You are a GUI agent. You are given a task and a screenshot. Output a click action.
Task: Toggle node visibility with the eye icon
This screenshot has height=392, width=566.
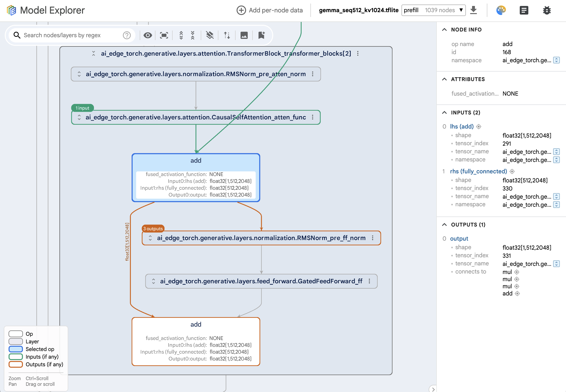pos(148,35)
